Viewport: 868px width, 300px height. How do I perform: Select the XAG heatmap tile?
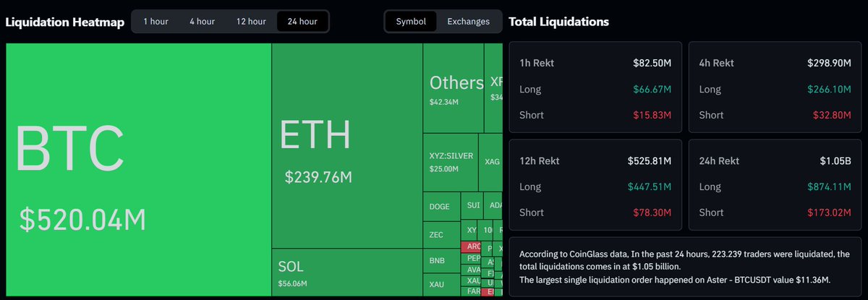[490, 163]
